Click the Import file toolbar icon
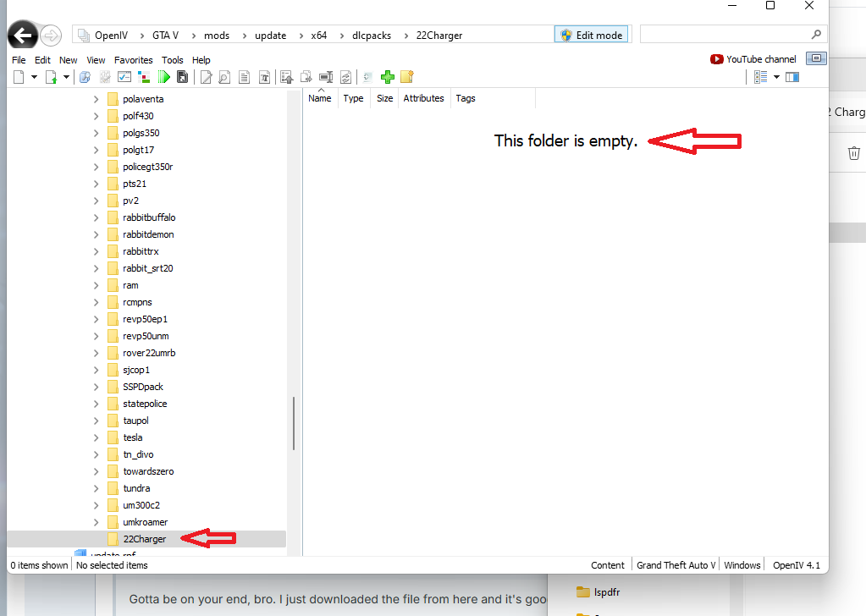The width and height of the screenshot is (866, 616). point(51,77)
